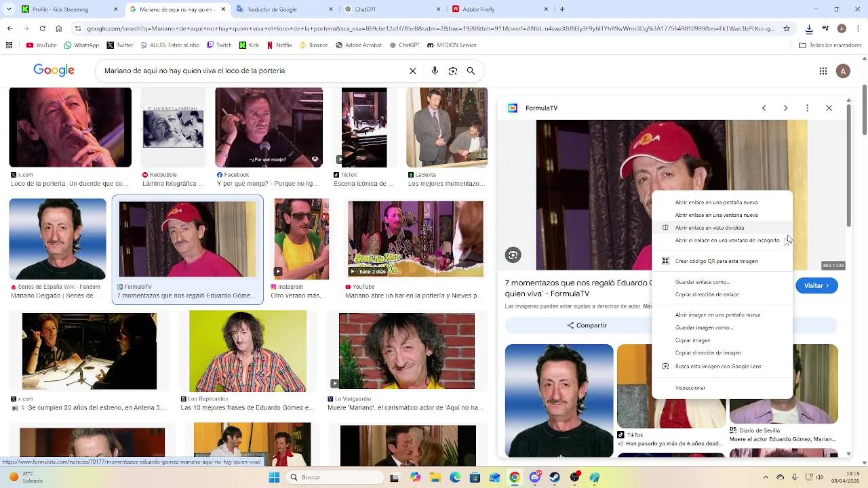Choose Busca esta imagen con Google Lens
This screenshot has height=488, width=868.
[722, 366]
